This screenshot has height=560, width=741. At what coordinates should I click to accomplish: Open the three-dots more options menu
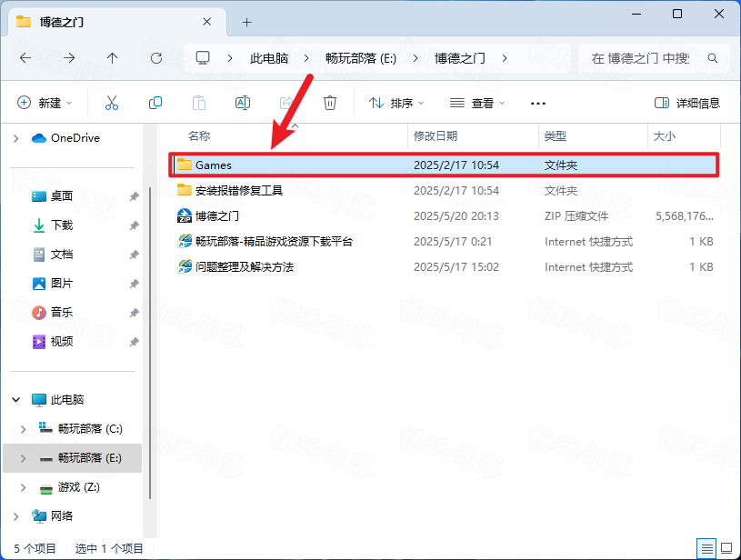pos(537,103)
